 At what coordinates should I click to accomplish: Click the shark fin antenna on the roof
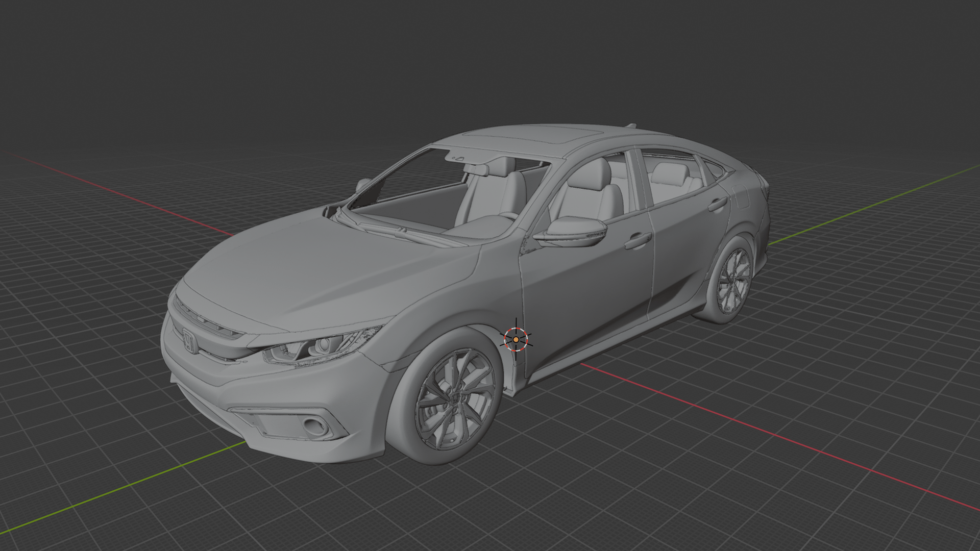631,125
